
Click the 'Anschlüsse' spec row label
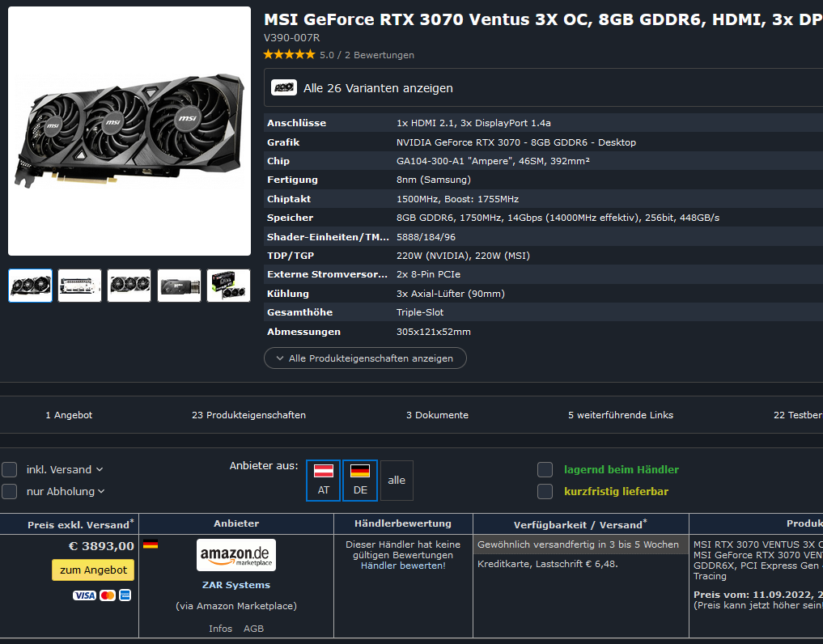click(x=296, y=123)
